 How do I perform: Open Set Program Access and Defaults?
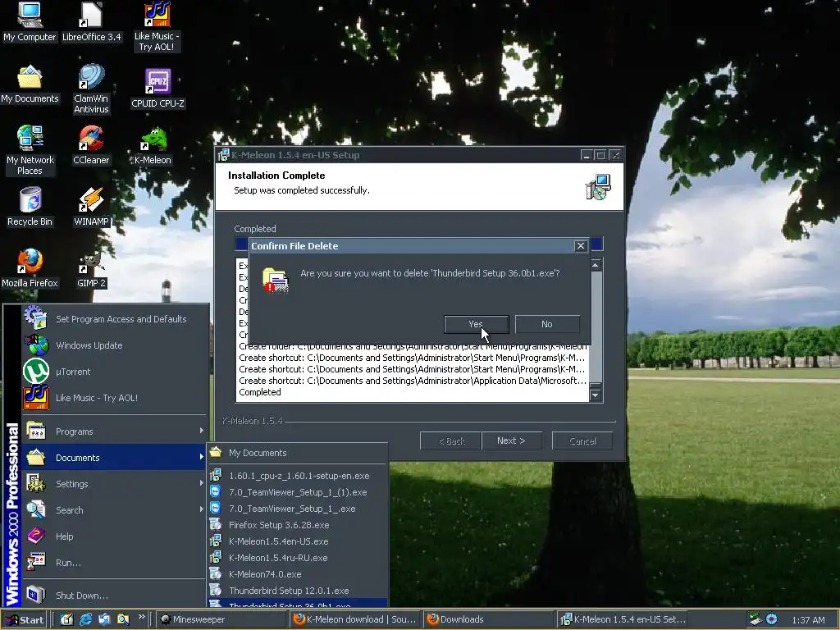(114, 319)
